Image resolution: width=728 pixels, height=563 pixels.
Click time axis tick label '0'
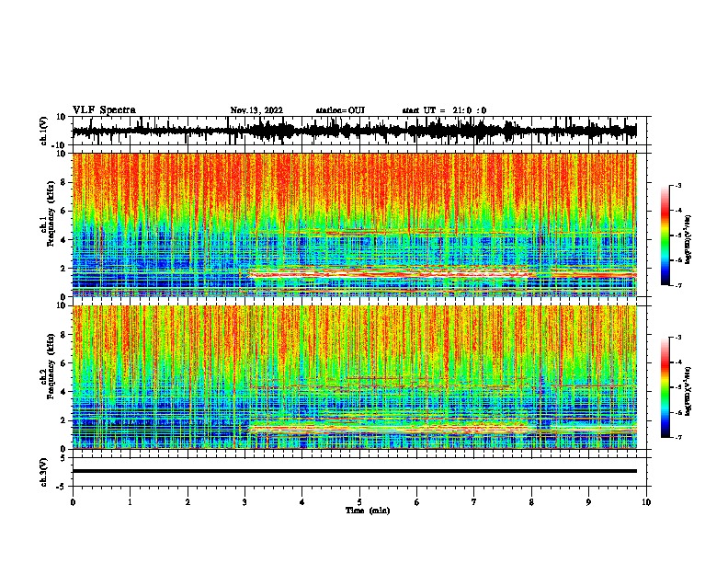(73, 502)
